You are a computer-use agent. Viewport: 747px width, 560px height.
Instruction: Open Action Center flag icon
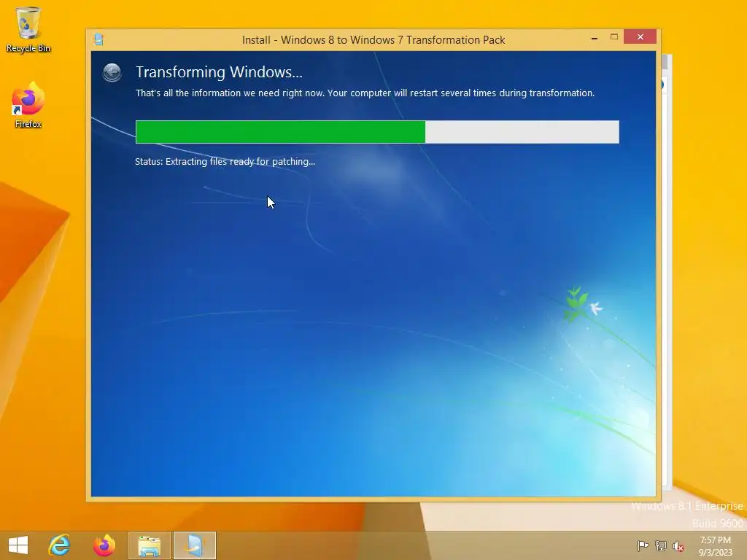[x=643, y=545]
